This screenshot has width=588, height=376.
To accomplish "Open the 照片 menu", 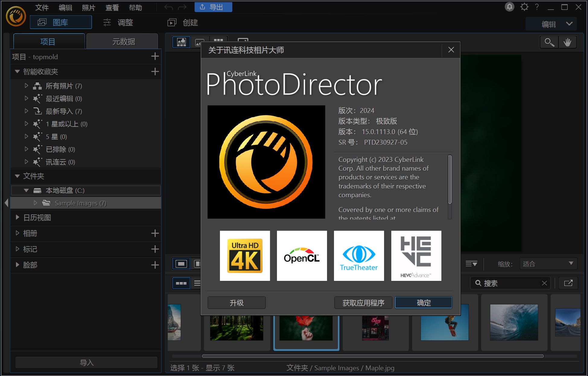I will 88,8.
